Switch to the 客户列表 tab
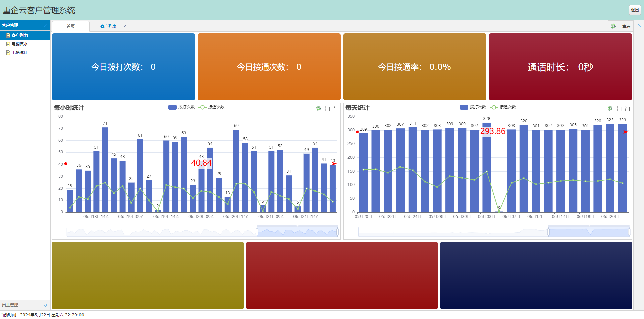Viewport: 644px width, 319px height. (x=108, y=26)
